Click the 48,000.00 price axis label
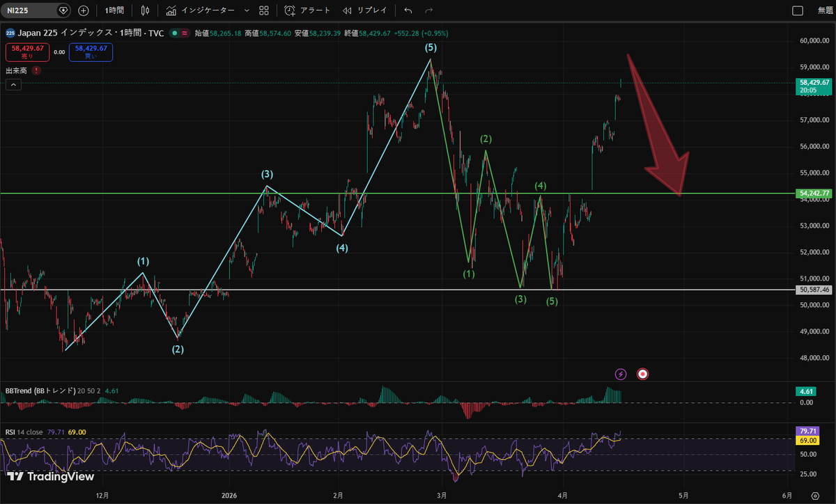The image size is (836, 504). coord(816,358)
